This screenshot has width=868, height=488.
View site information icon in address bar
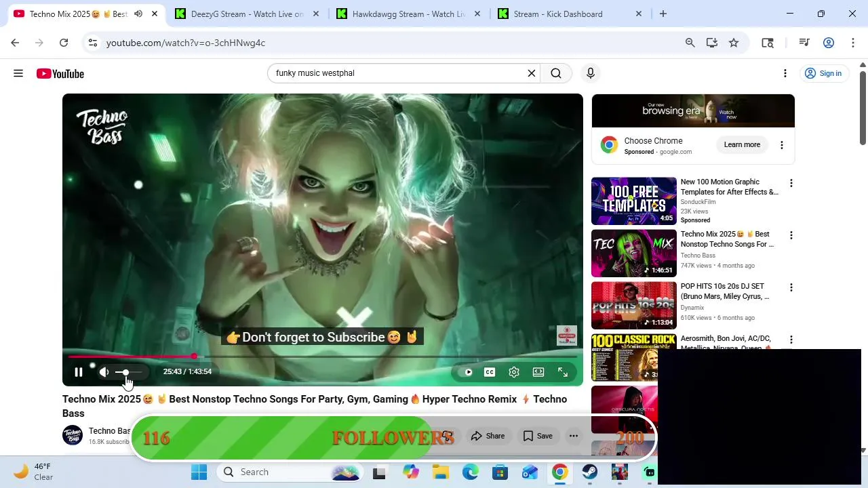93,43
